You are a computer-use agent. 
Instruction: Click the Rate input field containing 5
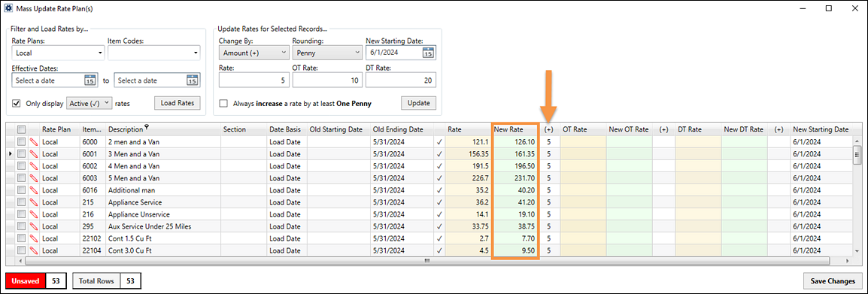pyautogui.click(x=253, y=80)
